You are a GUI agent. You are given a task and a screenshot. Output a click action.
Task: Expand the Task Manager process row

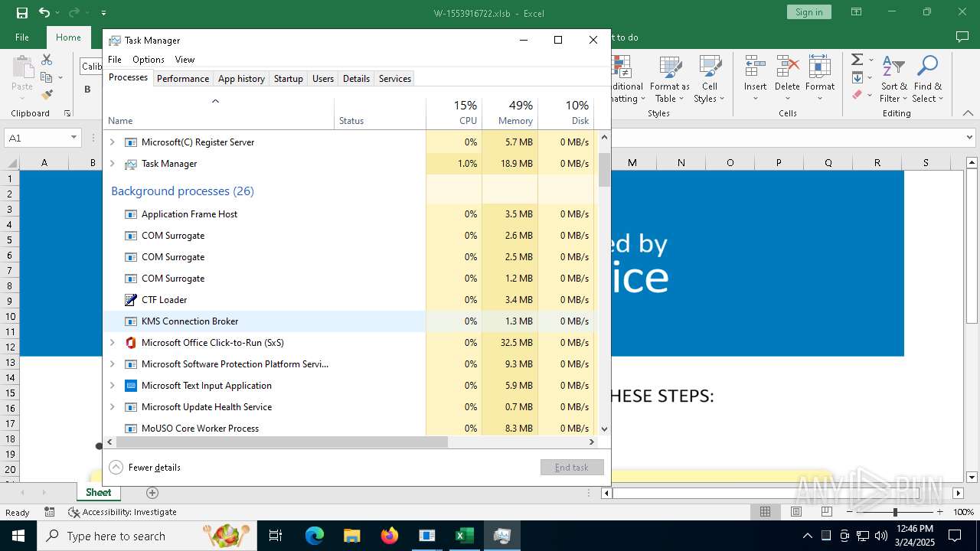(113, 164)
